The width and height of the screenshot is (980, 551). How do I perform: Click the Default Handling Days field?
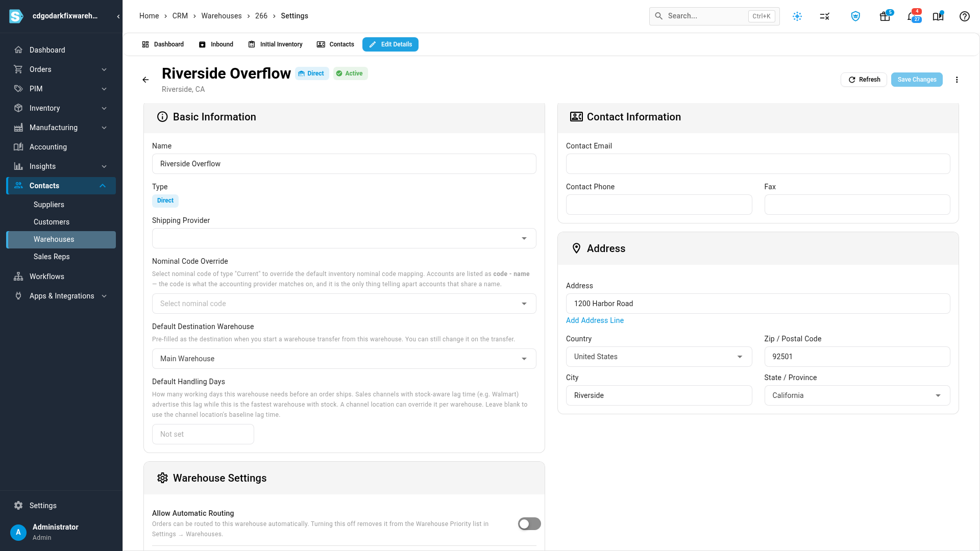203,434
